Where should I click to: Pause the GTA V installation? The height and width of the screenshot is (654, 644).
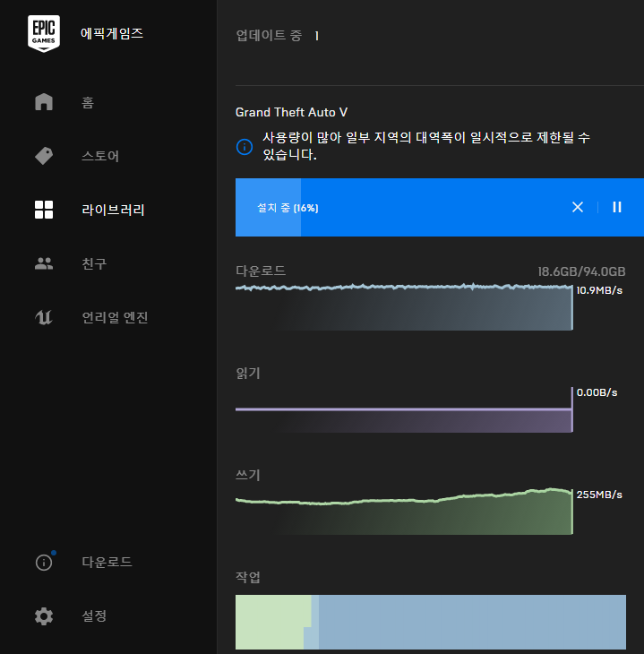coord(617,207)
